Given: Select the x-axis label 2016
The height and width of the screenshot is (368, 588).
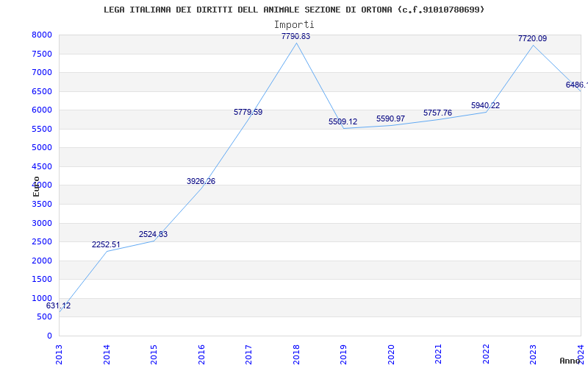Looking at the screenshot, I should (201, 355).
